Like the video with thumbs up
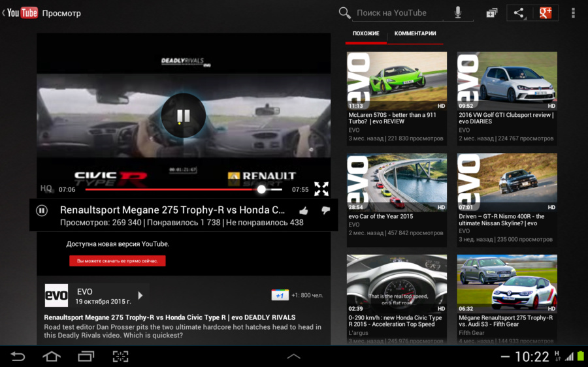 tap(304, 211)
